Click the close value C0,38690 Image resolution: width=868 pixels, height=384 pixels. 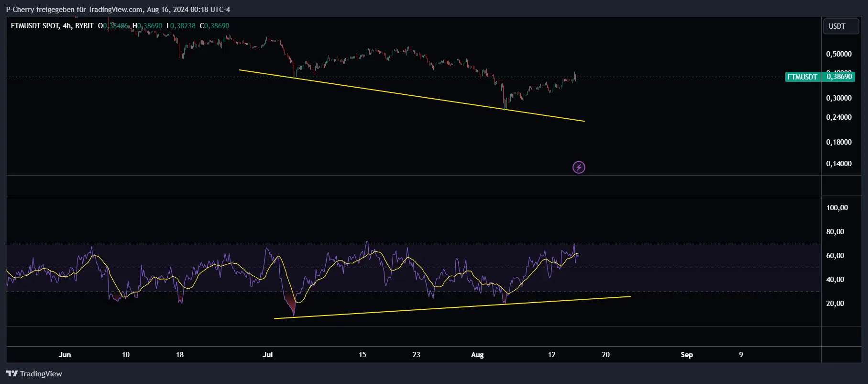tap(214, 26)
